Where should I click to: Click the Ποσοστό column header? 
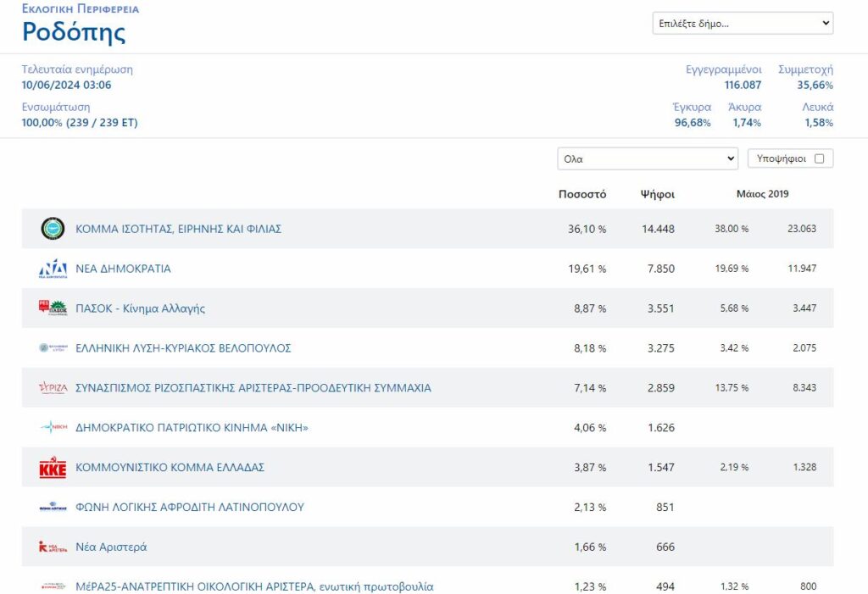tap(582, 194)
